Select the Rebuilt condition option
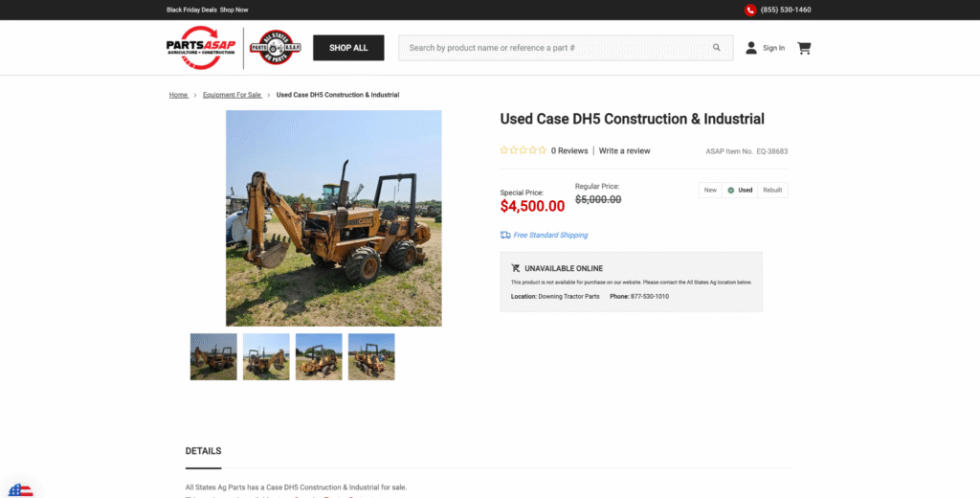This screenshot has height=498, width=980. coord(772,191)
